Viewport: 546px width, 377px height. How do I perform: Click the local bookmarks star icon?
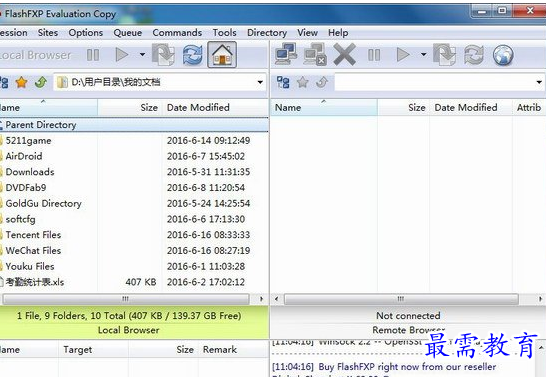(x=21, y=83)
